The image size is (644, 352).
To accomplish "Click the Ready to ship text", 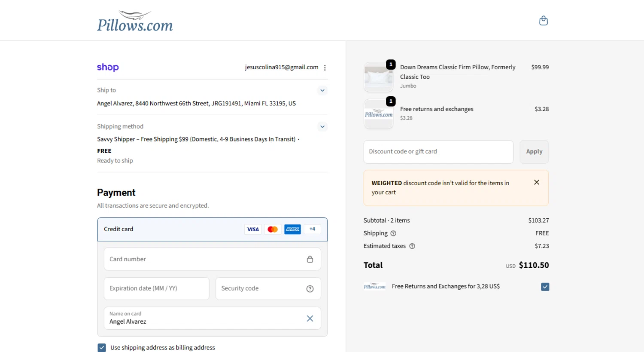I will (x=115, y=161).
